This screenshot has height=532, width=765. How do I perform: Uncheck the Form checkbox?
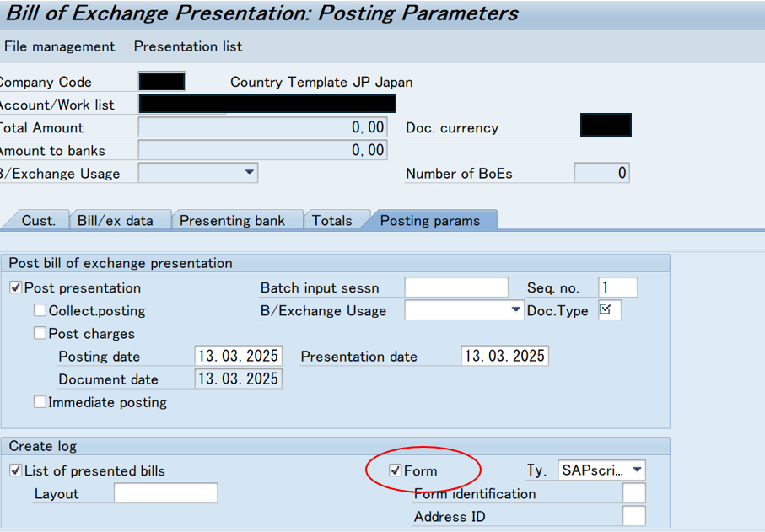click(x=396, y=470)
